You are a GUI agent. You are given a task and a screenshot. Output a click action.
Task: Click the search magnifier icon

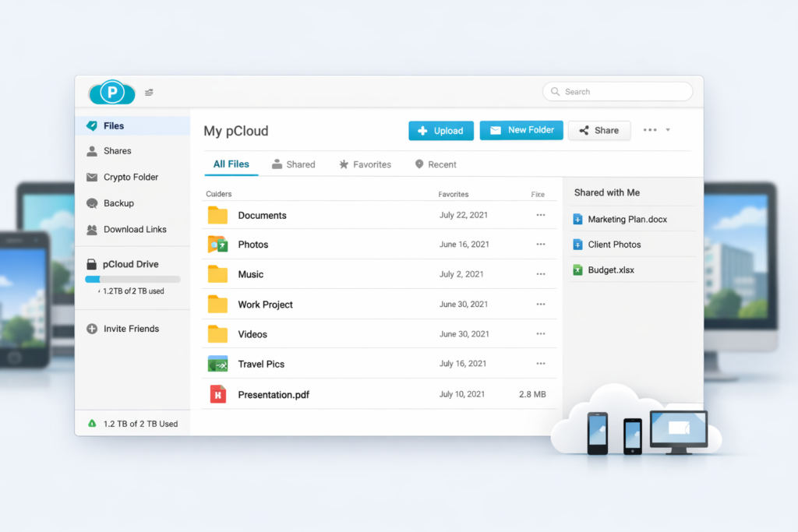(x=556, y=91)
